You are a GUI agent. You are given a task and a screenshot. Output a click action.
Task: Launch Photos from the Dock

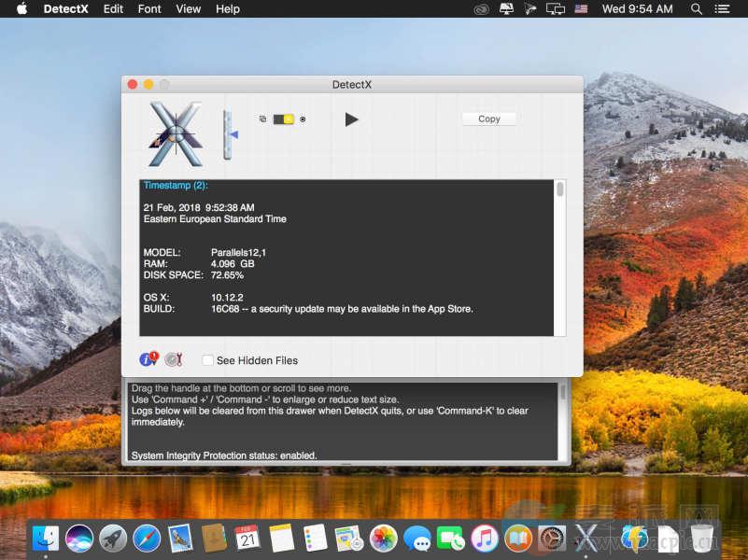384,538
